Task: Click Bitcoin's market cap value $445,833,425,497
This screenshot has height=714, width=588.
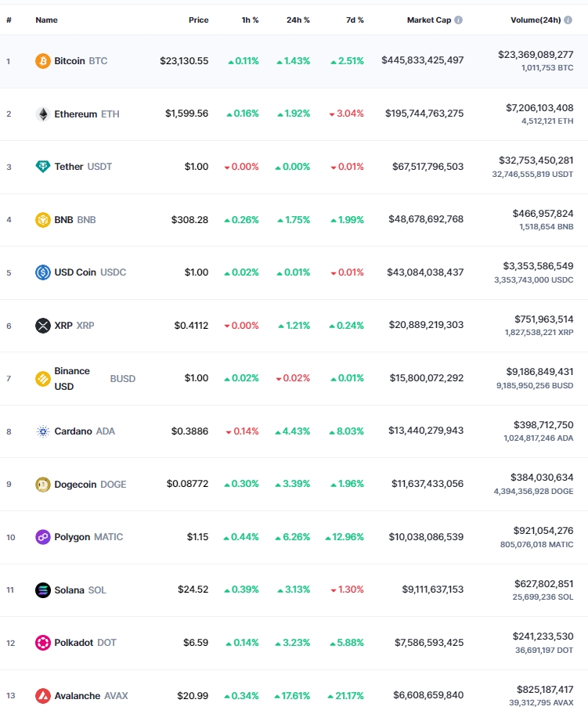Action: [423, 60]
